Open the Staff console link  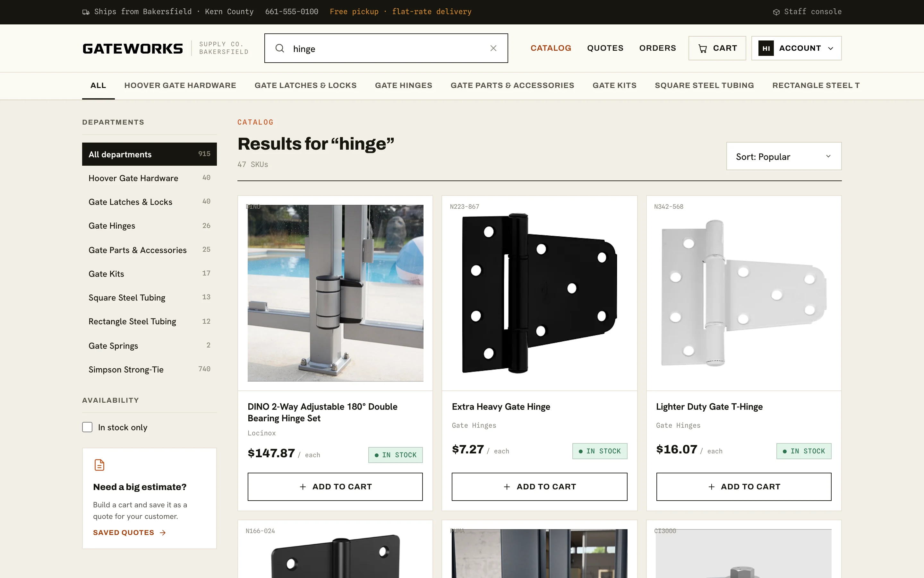[807, 12]
